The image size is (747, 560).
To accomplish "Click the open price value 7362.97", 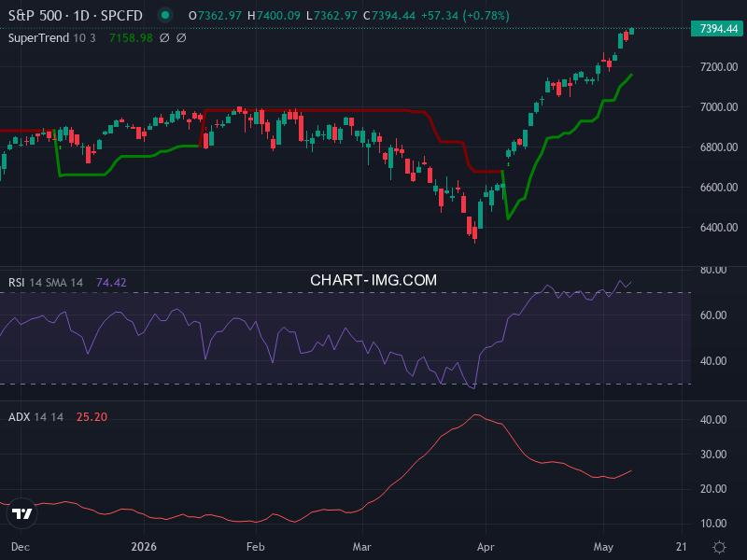I will coord(219,16).
